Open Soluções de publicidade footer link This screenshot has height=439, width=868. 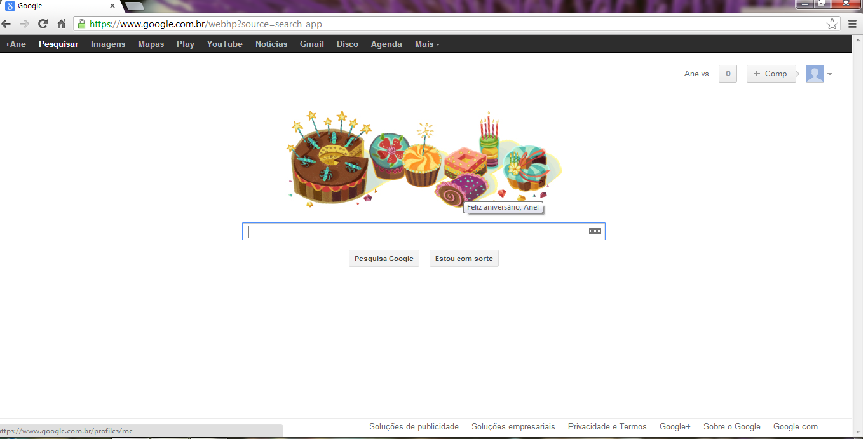point(414,427)
